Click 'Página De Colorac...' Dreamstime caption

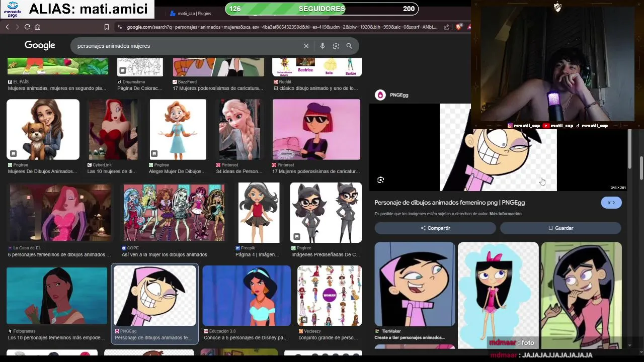(x=140, y=88)
